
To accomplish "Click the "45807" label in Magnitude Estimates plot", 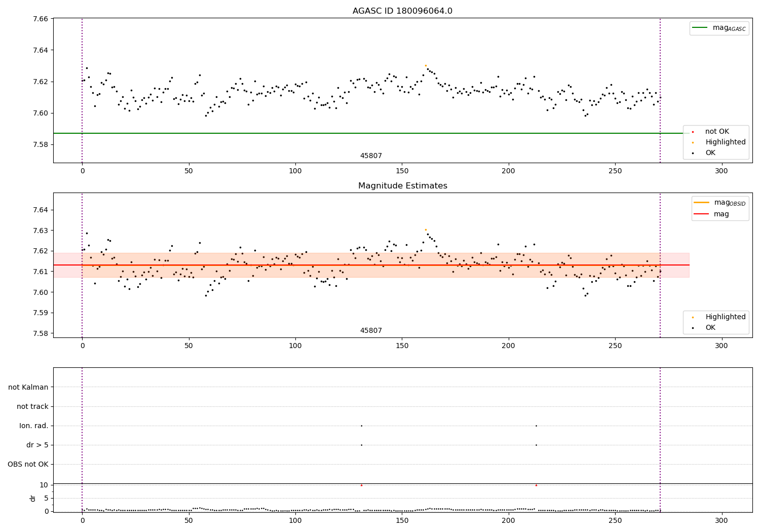I will point(371,331).
